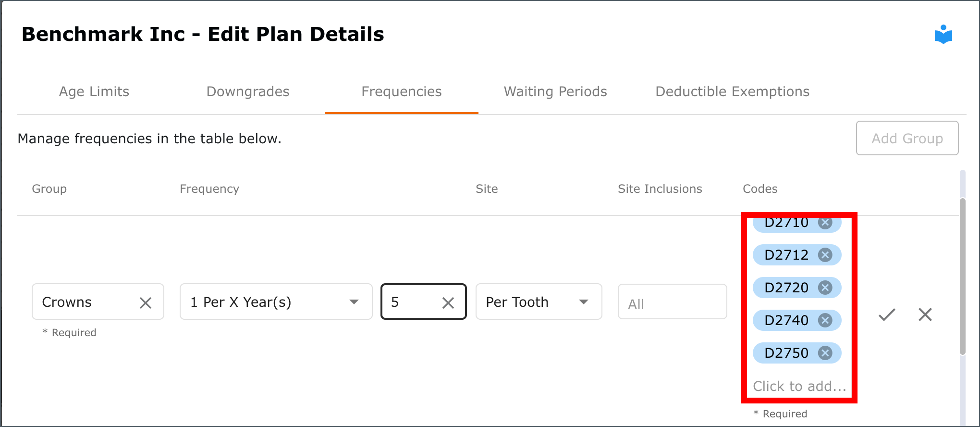Open the Waiting Periods tab
Viewport: 980px width, 427px height.
[x=555, y=91]
